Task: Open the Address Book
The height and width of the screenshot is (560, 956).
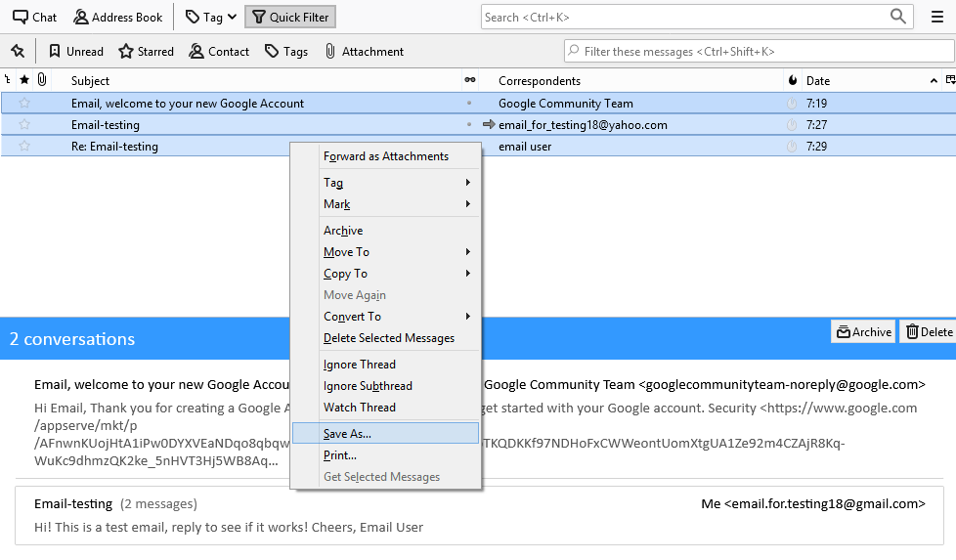Action: click(118, 17)
